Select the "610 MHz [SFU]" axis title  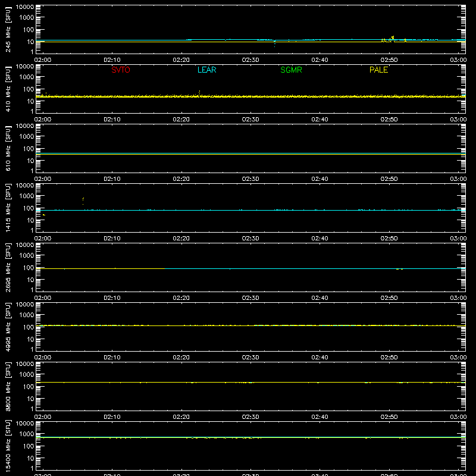pos(8,148)
